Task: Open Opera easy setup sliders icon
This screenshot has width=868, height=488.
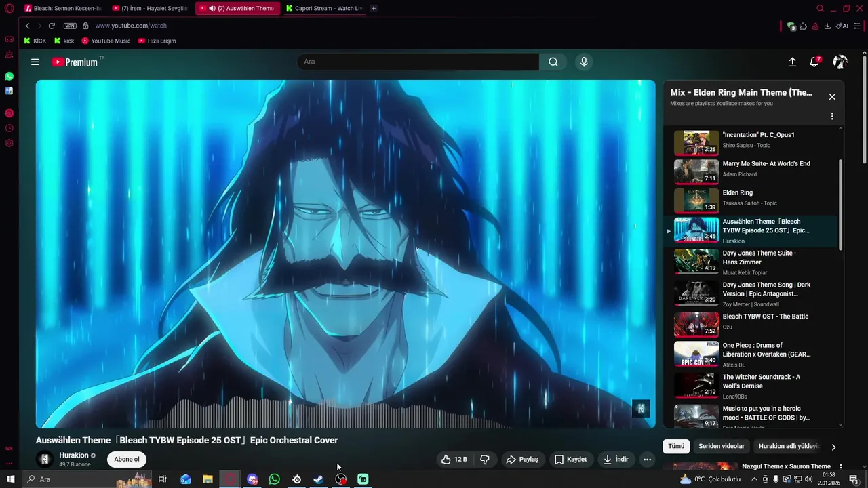Action: pyautogui.click(x=858, y=26)
